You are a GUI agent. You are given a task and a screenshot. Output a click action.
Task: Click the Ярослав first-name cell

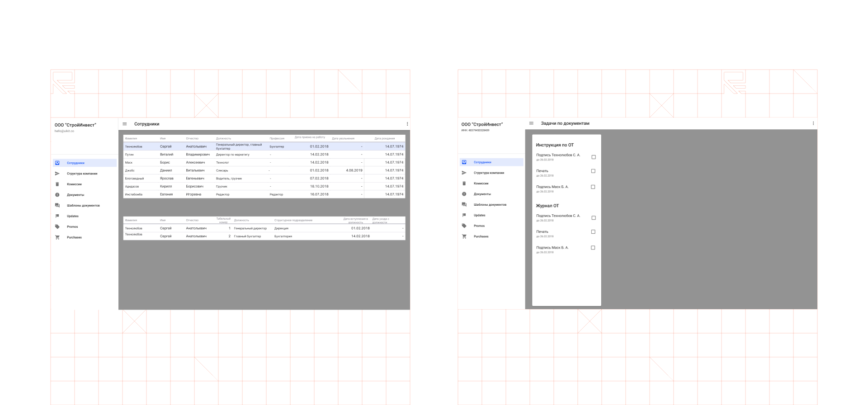[x=167, y=179]
